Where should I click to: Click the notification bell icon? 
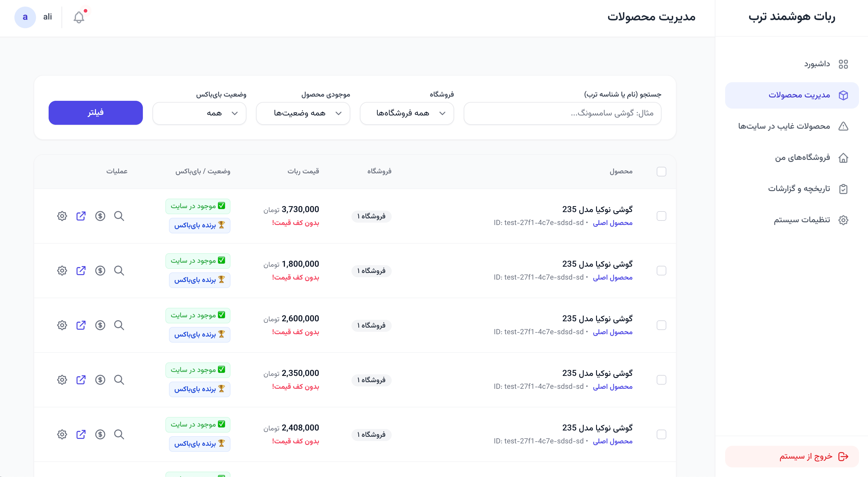point(79,17)
